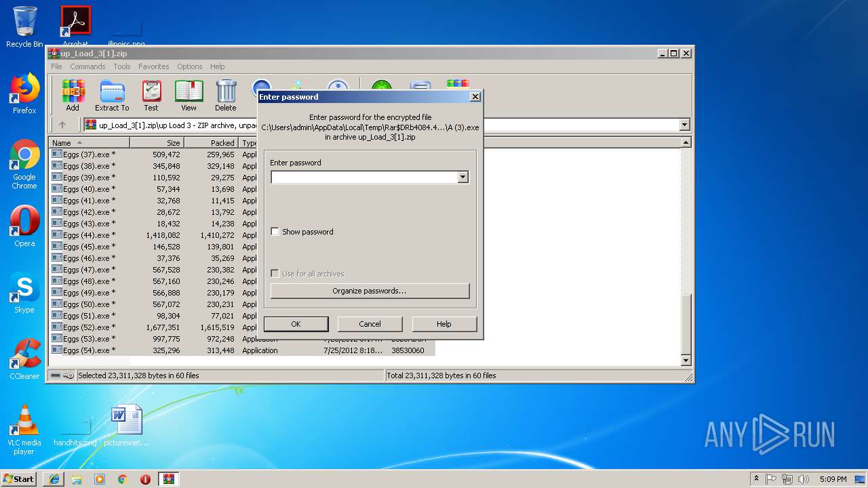Click OK in the password dialog

pyautogui.click(x=296, y=324)
